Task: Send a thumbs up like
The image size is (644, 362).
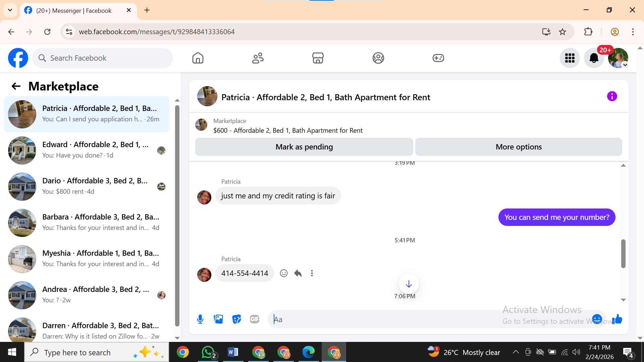Action: tap(617, 319)
